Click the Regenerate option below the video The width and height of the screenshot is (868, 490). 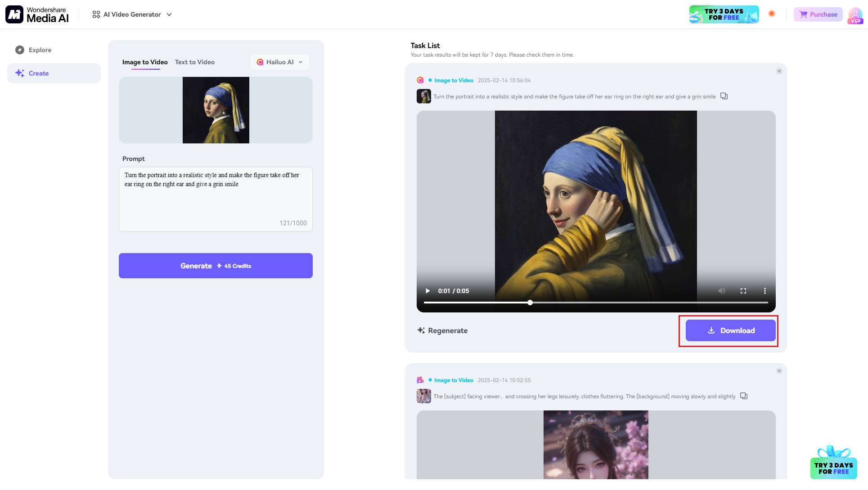pyautogui.click(x=442, y=330)
